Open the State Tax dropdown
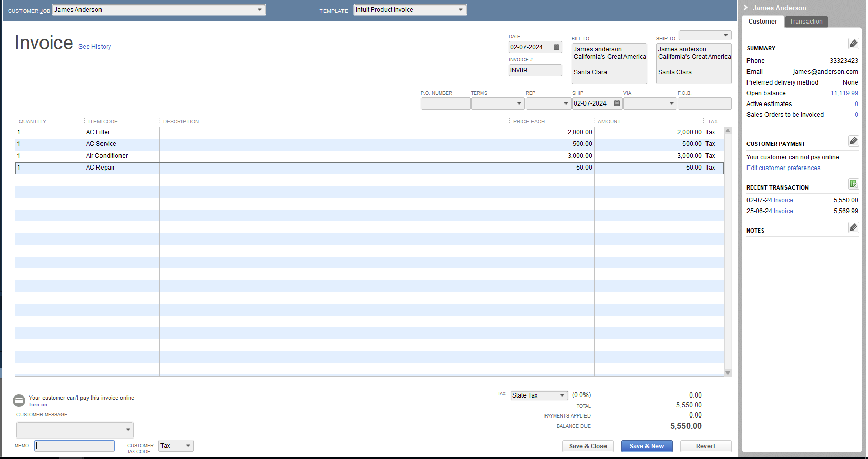 [562, 395]
